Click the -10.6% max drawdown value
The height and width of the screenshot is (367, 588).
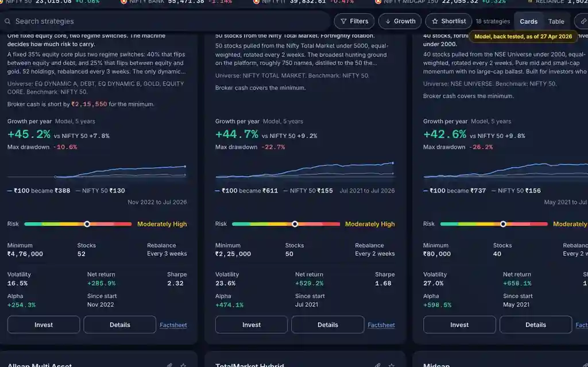[x=65, y=147]
